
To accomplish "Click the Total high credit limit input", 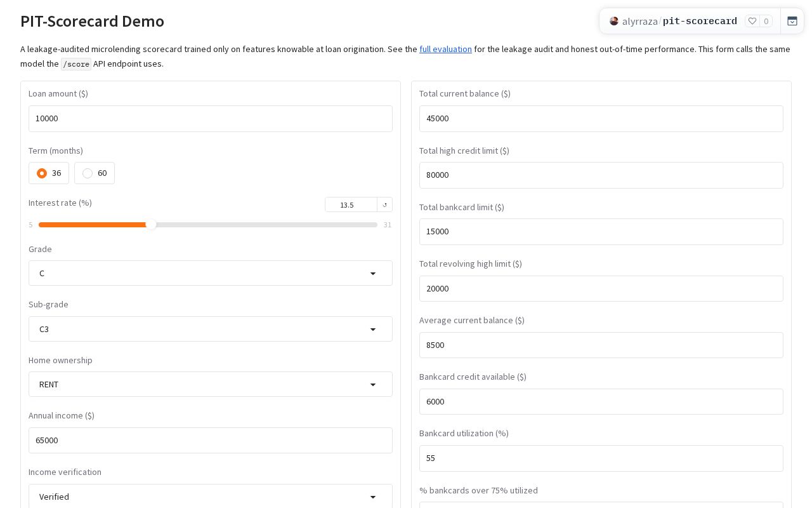I will [x=601, y=175].
